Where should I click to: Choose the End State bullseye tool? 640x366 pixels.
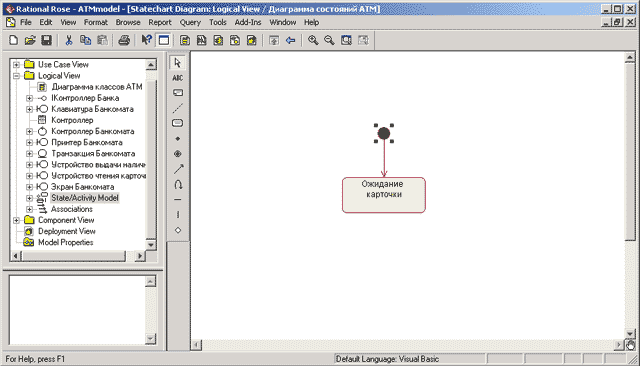(178, 154)
